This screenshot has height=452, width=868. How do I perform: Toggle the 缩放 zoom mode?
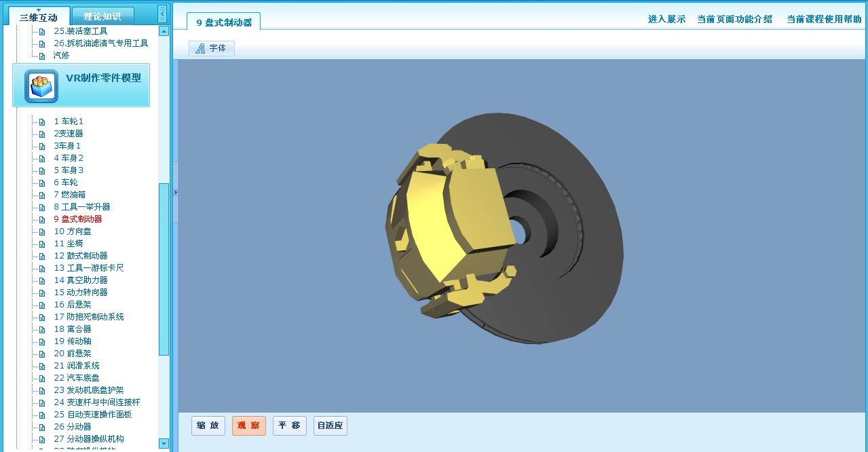tap(208, 426)
